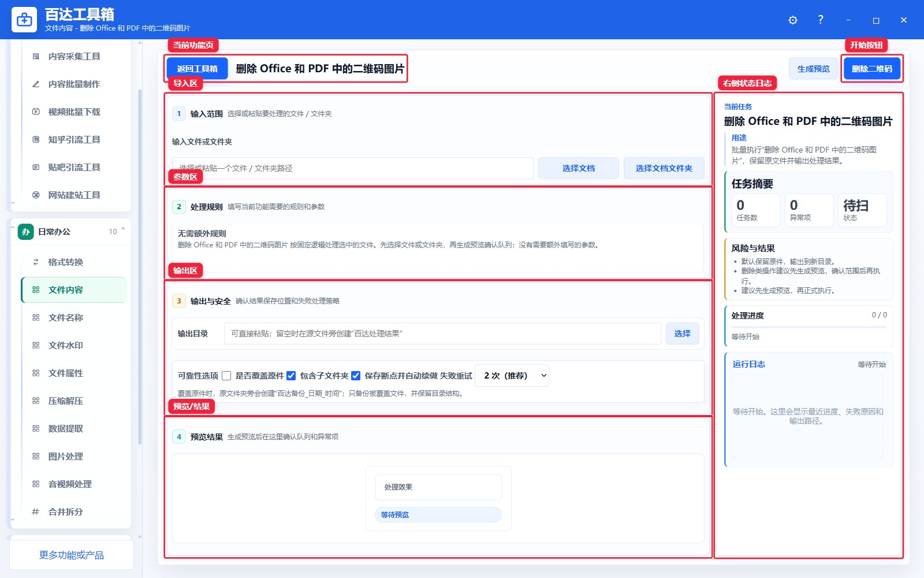Uncheck the 包含子文件夹 checkbox
The height and width of the screenshot is (578, 924).
click(x=291, y=376)
